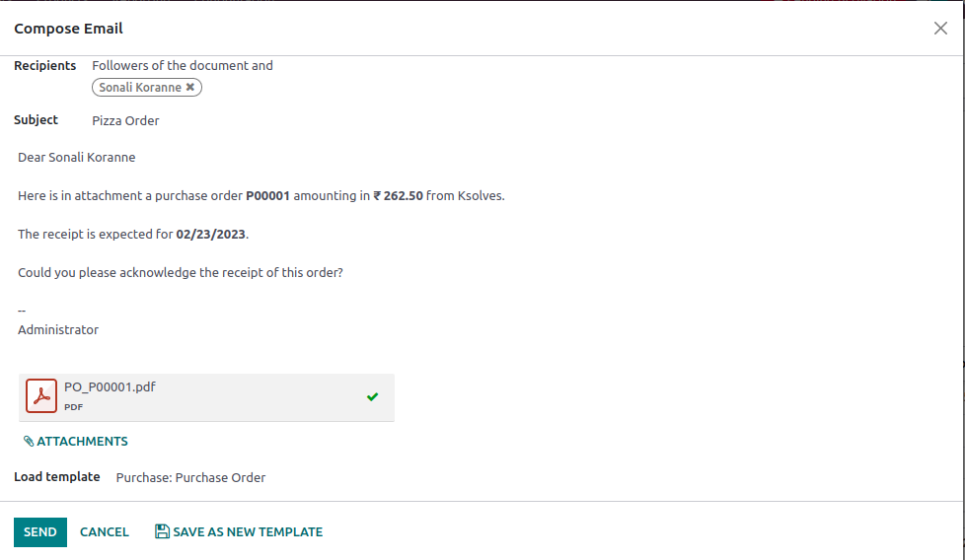Viewport: 965px width, 560px height.
Task: Select the Sonali Koranne recipient tag name
Action: click(x=140, y=88)
